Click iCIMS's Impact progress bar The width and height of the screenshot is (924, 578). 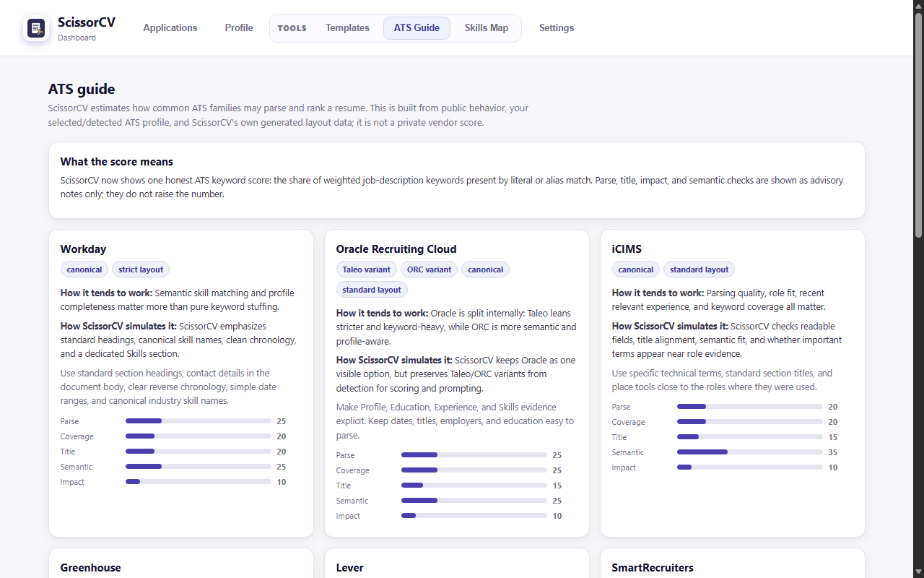[750, 467]
